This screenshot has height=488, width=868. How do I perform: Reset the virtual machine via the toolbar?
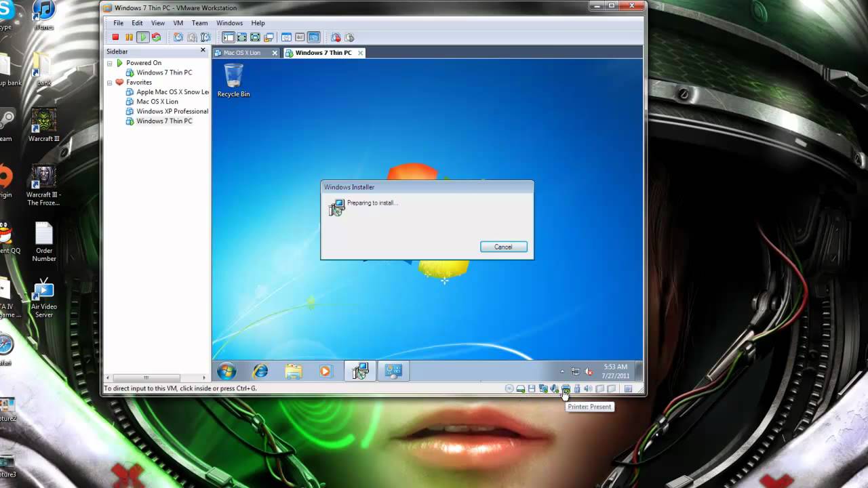coord(156,37)
